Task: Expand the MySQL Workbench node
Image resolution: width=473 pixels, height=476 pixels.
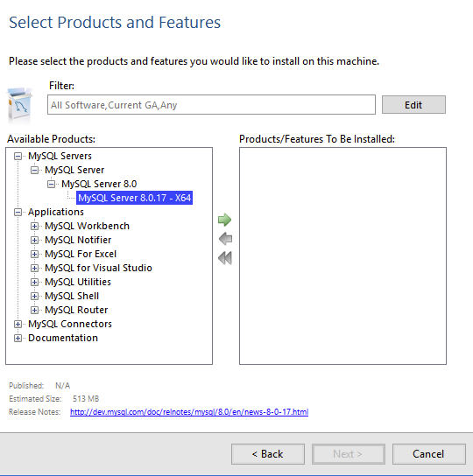Action: point(34,226)
